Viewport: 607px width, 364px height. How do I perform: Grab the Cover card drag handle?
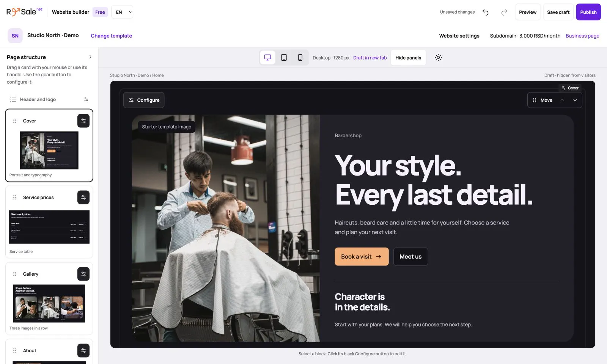coord(15,121)
